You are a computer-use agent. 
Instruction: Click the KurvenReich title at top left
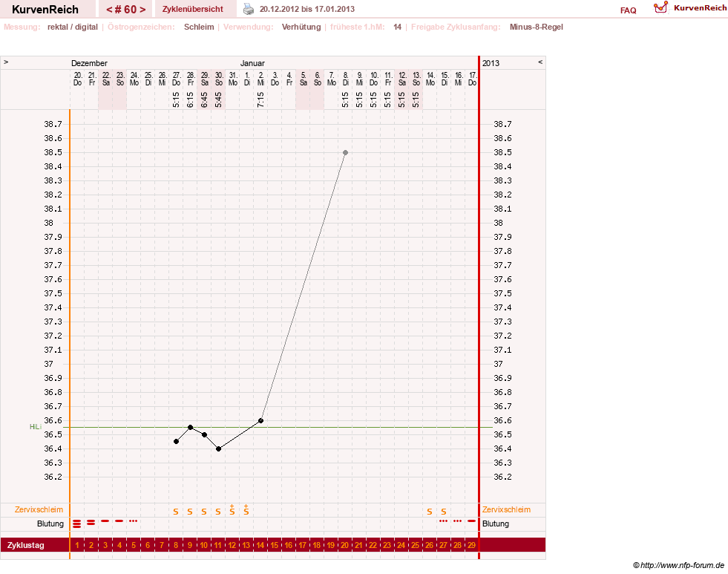pyautogui.click(x=45, y=10)
